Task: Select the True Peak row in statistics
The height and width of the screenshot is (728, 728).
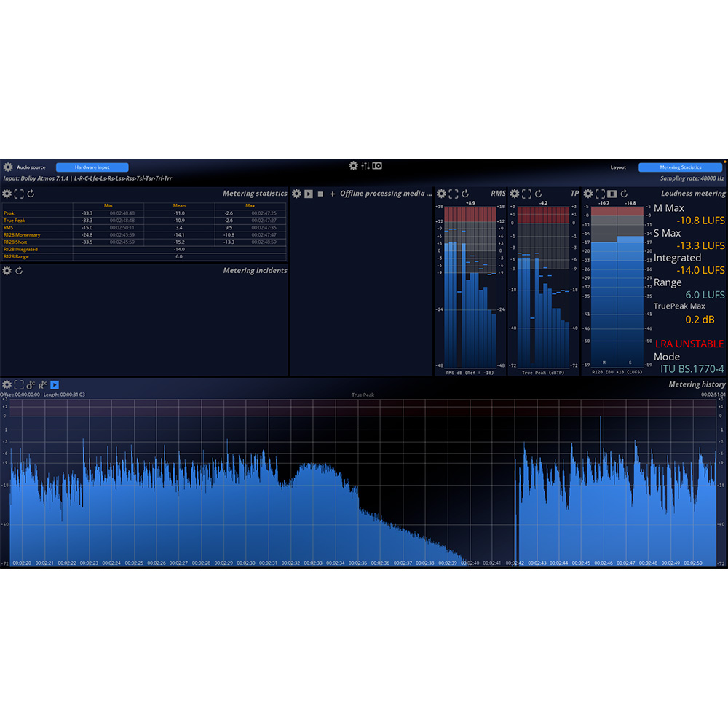Action: point(15,221)
